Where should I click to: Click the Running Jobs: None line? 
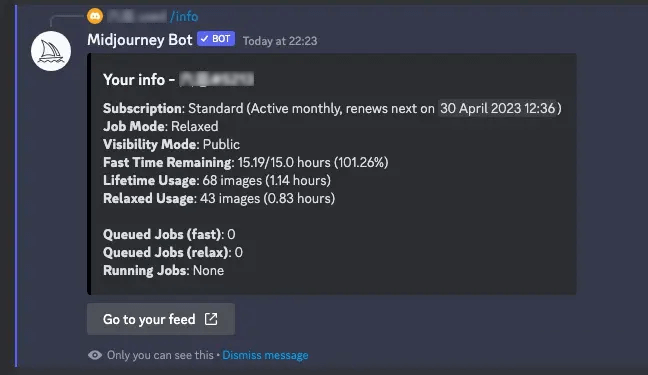click(x=163, y=270)
